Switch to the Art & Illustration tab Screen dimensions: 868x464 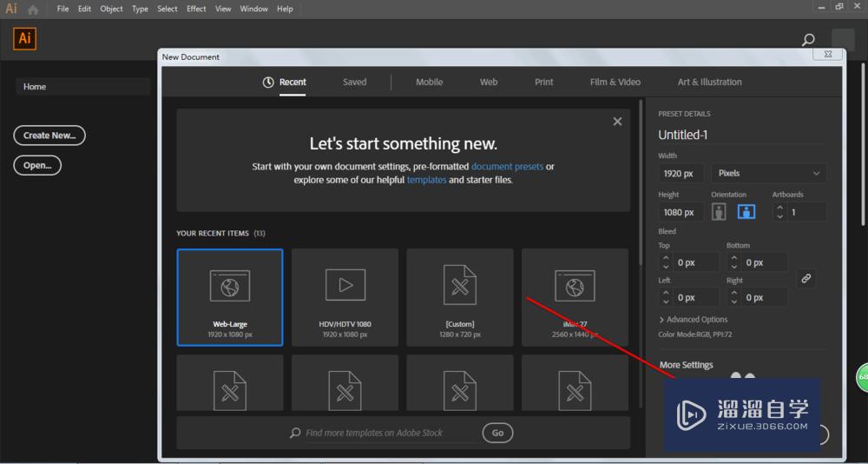coord(710,82)
